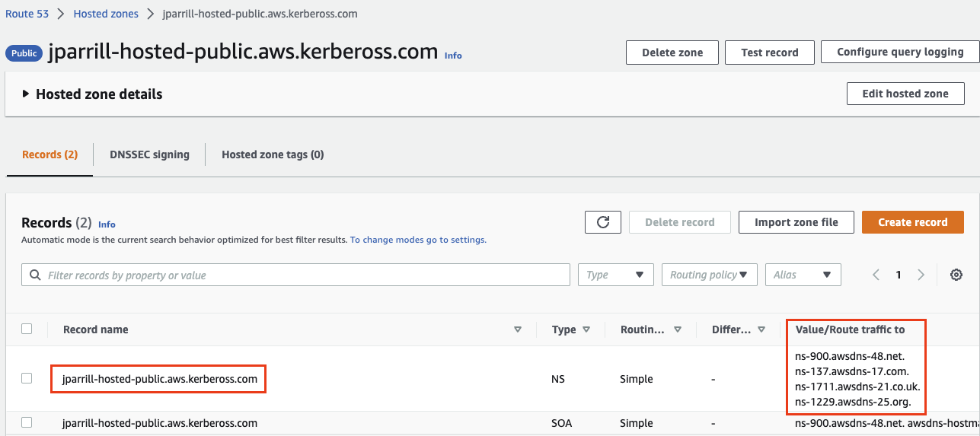
Task: Sort by Record name column arrow
Action: pyautogui.click(x=518, y=329)
